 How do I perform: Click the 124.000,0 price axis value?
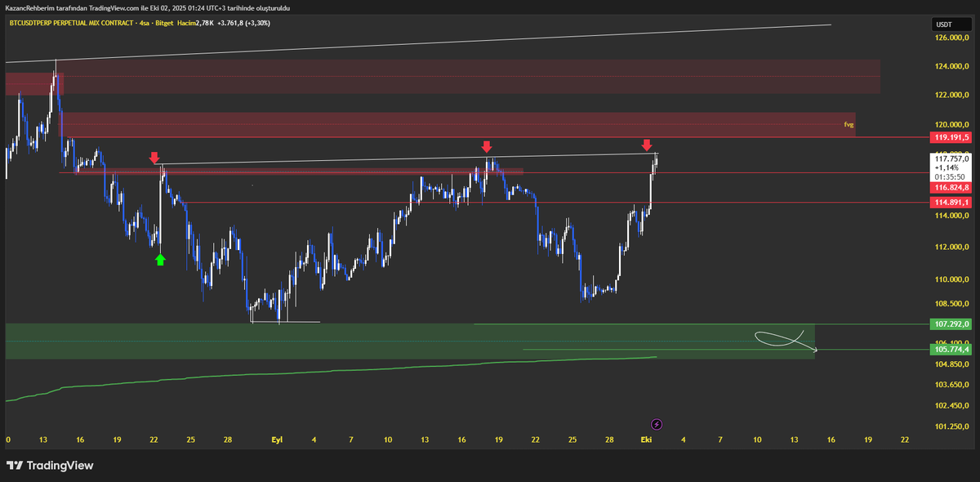(x=952, y=67)
